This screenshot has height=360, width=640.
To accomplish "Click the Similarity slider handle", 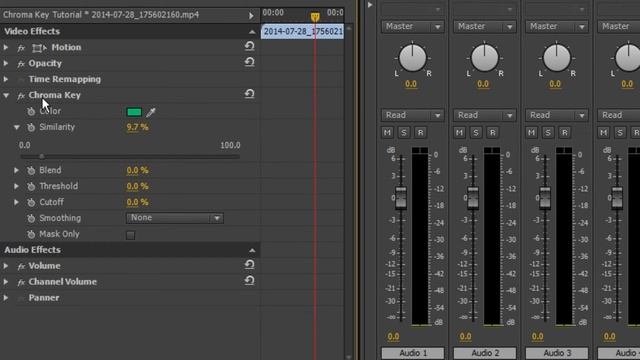I will click(42, 156).
